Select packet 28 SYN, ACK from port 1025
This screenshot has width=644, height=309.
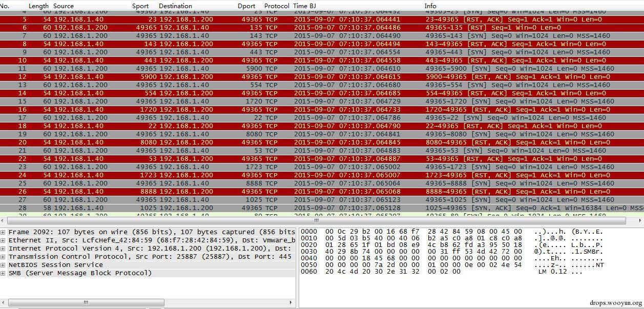[322, 208]
